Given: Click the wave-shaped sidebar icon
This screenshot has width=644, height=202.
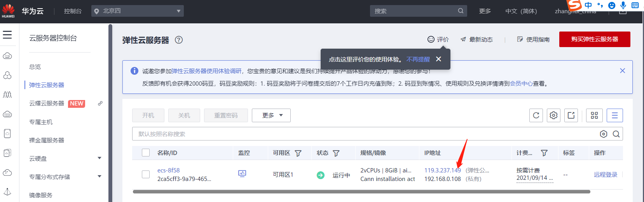Looking at the screenshot, I should [x=7, y=95].
